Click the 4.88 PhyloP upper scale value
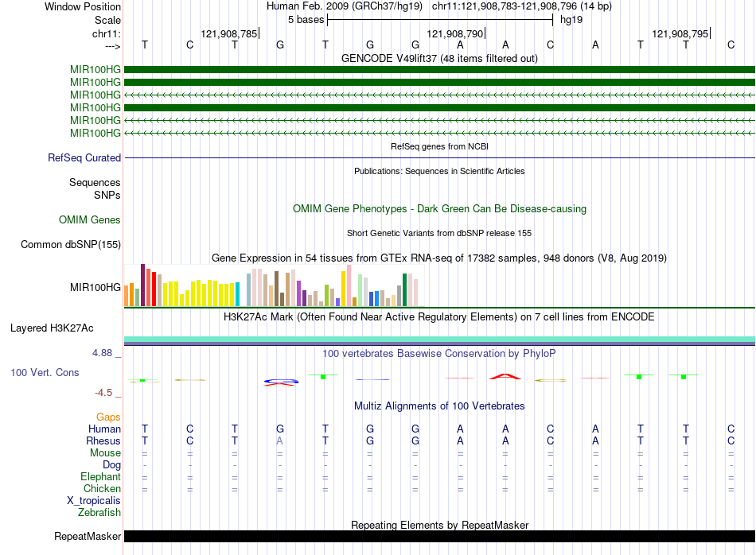The width and height of the screenshot is (756, 555). pos(102,353)
